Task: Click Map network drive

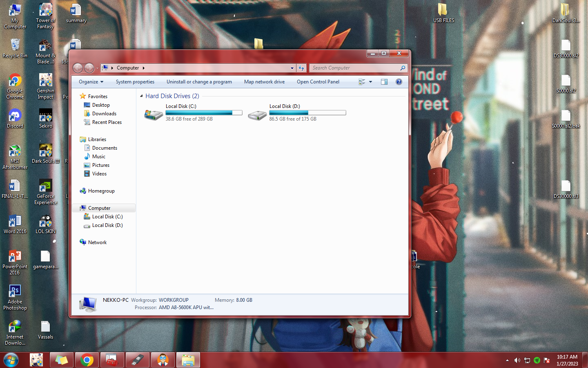Action: pyautogui.click(x=265, y=82)
